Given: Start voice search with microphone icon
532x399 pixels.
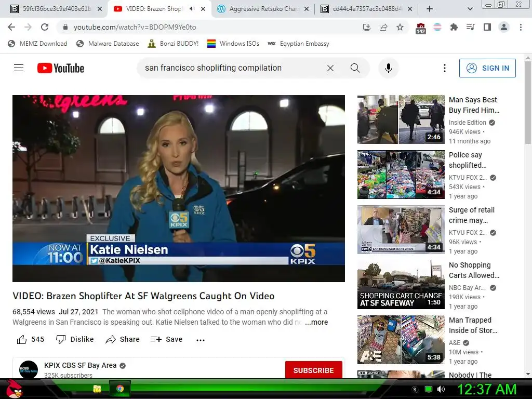Looking at the screenshot, I should point(389,68).
